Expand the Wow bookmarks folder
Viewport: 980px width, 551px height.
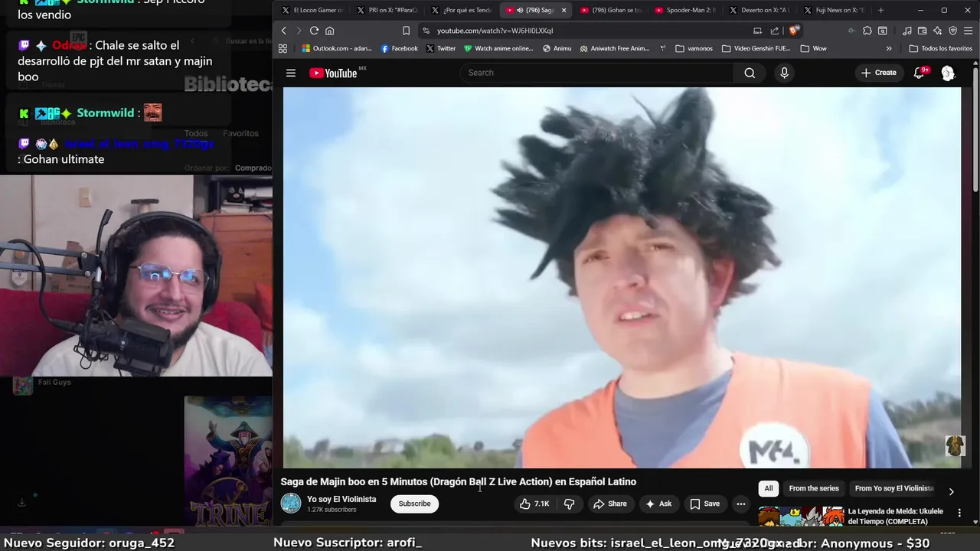click(813, 48)
